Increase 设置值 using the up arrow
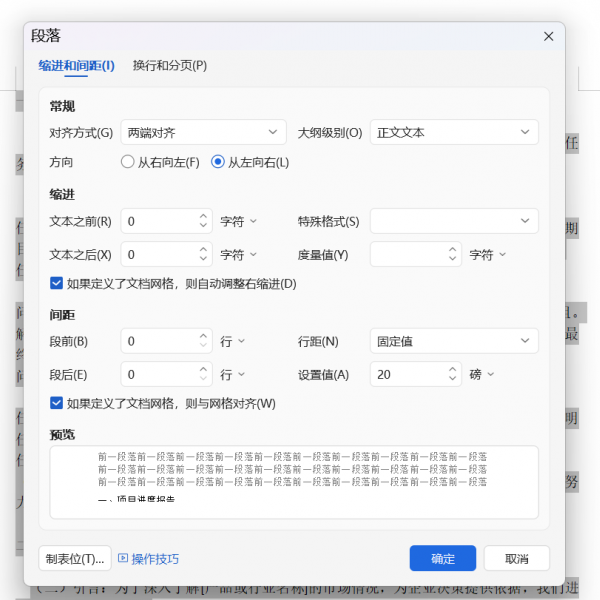Image resolution: width=600 pixels, height=600 pixels. [454, 370]
